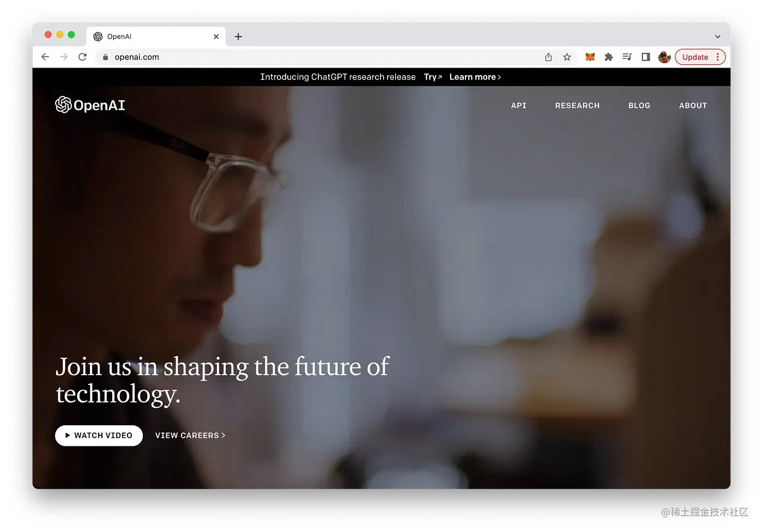The image size is (763, 532).
Task: Expand the tab search chevron
Action: pyautogui.click(x=718, y=36)
